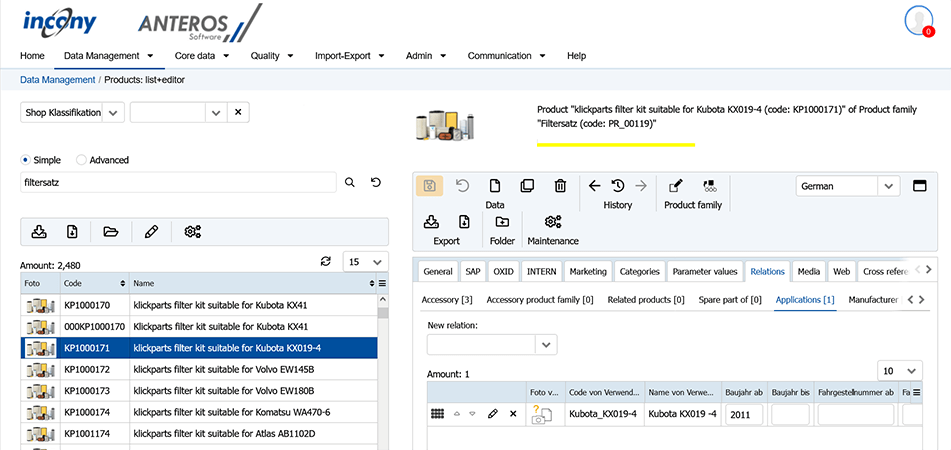The height and width of the screenshot is (450, 951).
Task: Open the classification value dropdown arrow
Action: [215, 112]
